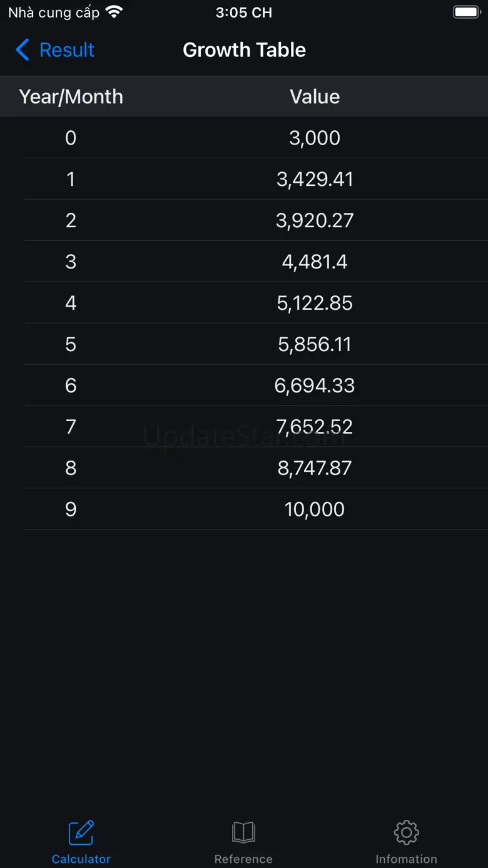Tap the Growth Table title
Screen dimensions: 488x868
244,49
